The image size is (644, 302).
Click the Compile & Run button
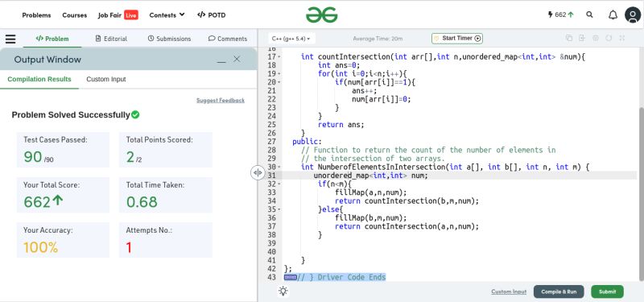559,292
